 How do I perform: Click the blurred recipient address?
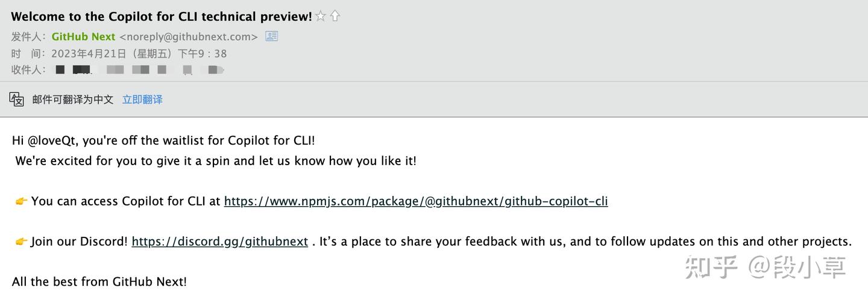pyautogui.click(x=140, y=70)
